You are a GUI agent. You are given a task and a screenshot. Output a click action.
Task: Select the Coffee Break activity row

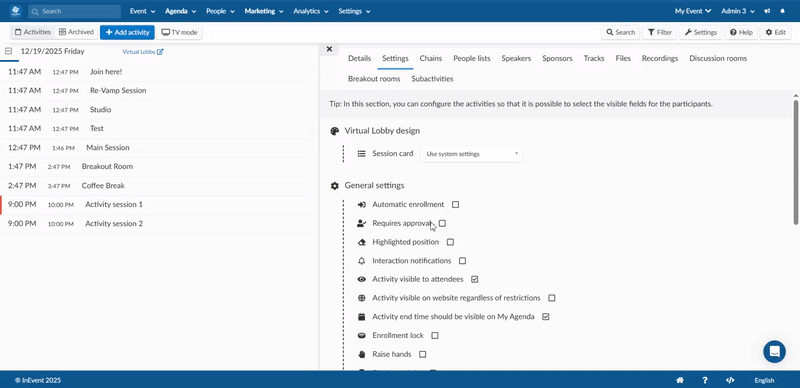[x=159, y=186]
